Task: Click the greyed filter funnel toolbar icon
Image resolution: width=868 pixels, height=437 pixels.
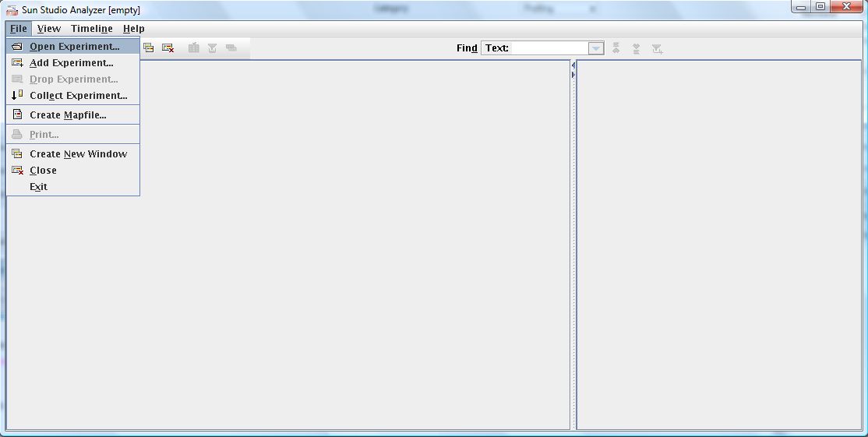Action: [212, 48]
